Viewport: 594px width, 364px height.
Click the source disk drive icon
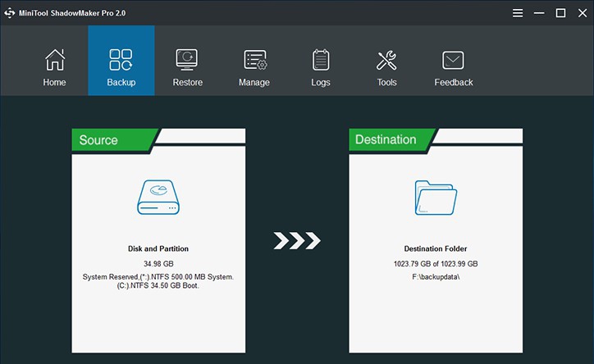coord(158,197)
